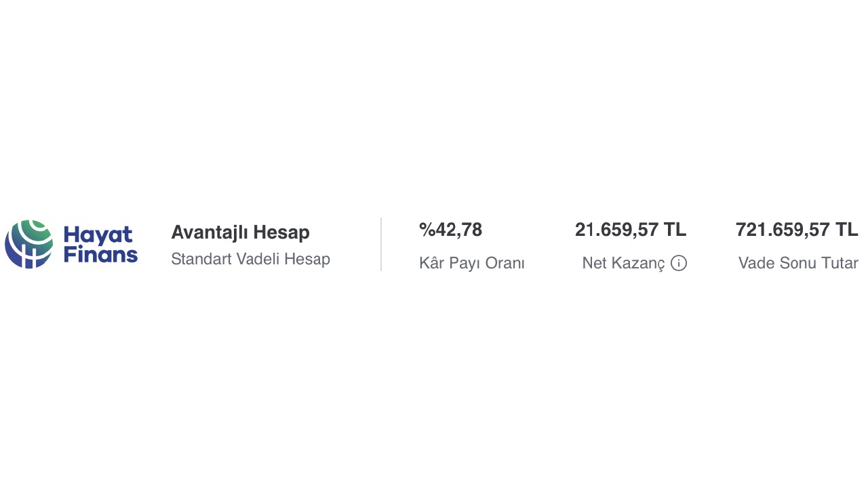
Task: Click the Hayat Finans globe emblem
Action: point(28,244)
